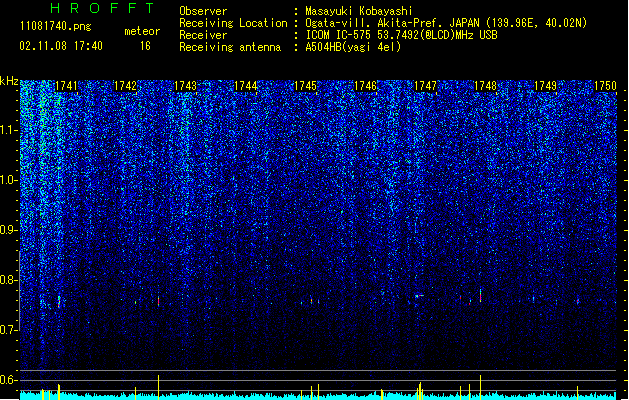Click the 1743 time marker
This screenshot has width=629, height=400.
click(186, 86)
